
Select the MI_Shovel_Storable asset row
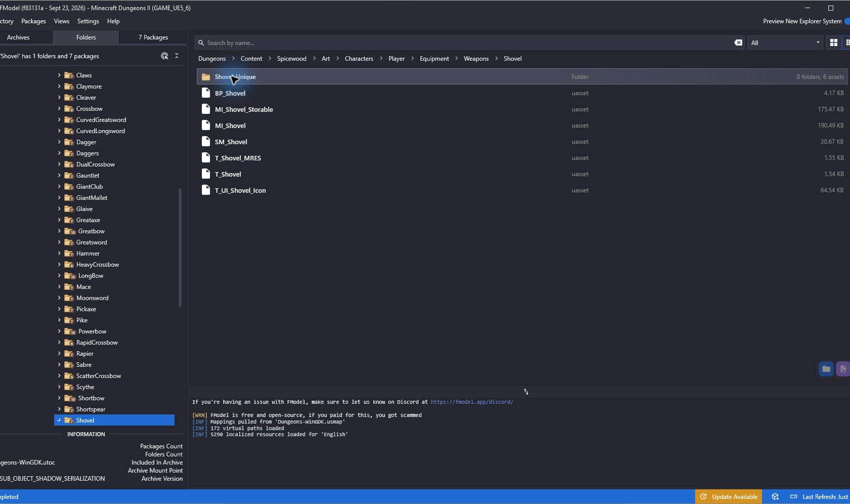point(523,109)
